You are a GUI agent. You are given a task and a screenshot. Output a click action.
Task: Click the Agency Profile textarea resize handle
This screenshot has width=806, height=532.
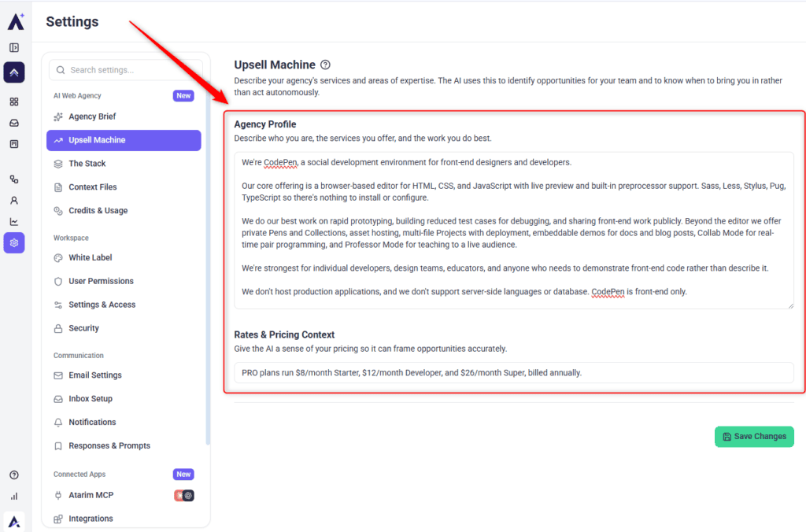[790, 305]
